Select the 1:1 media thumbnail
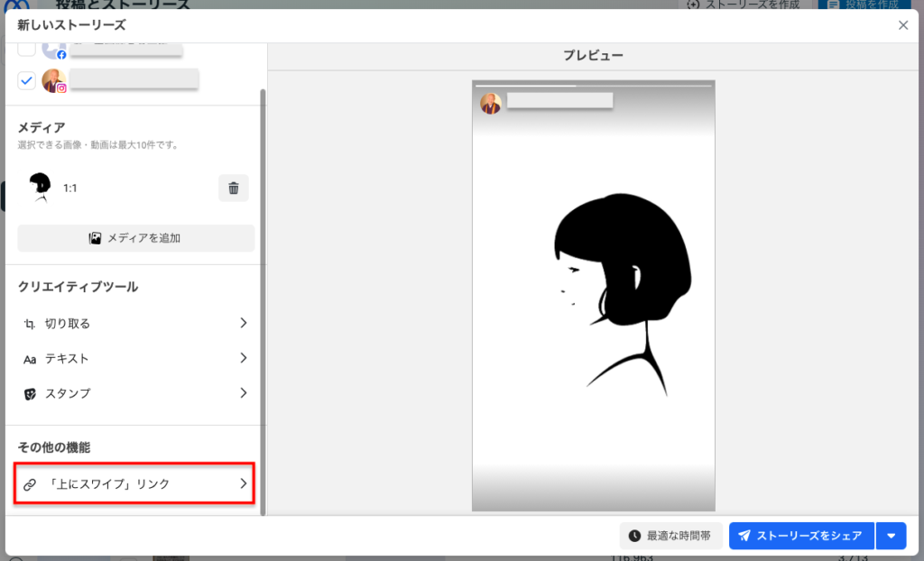 41,188
